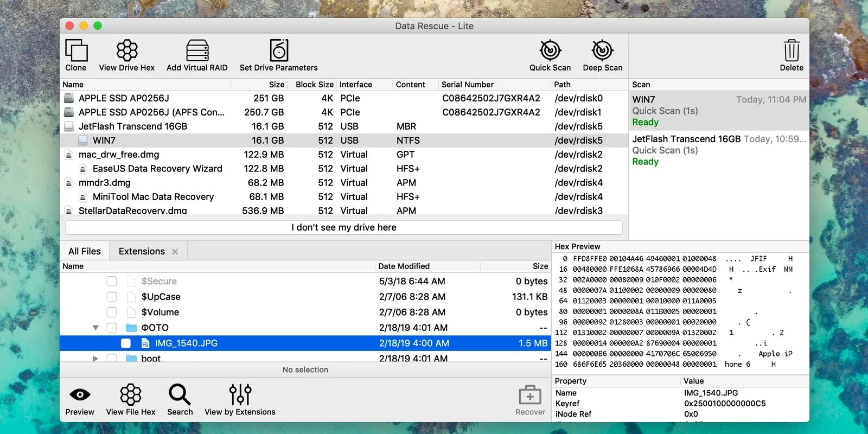Click the mmdr3.dmg disk image icon

(x=69, y=183)
